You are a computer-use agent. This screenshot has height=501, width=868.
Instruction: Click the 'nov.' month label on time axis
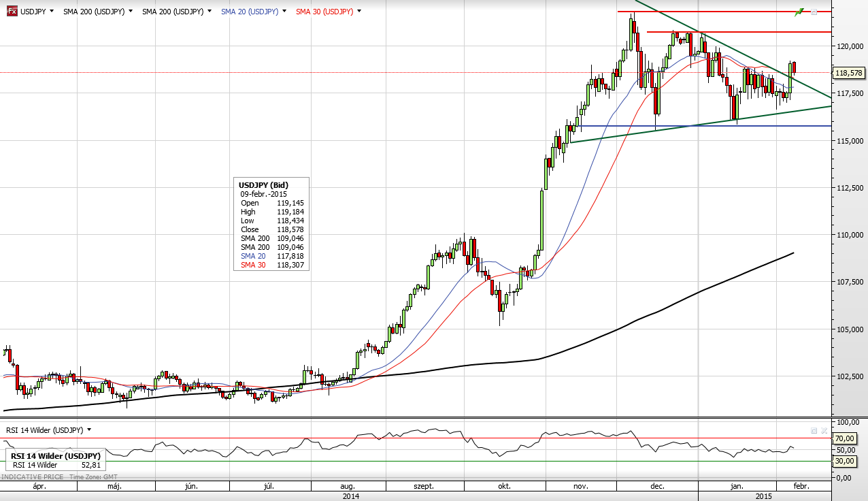point(580,487)
